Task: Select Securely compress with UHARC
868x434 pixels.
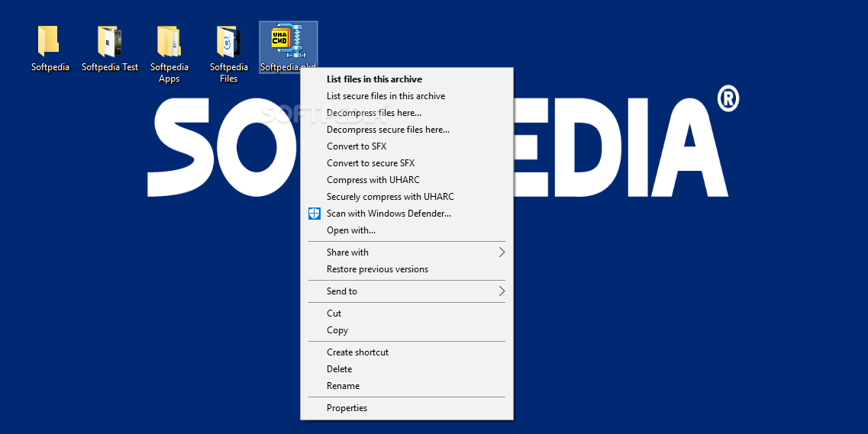Action: pyautogui.click(x=407, y=197)
